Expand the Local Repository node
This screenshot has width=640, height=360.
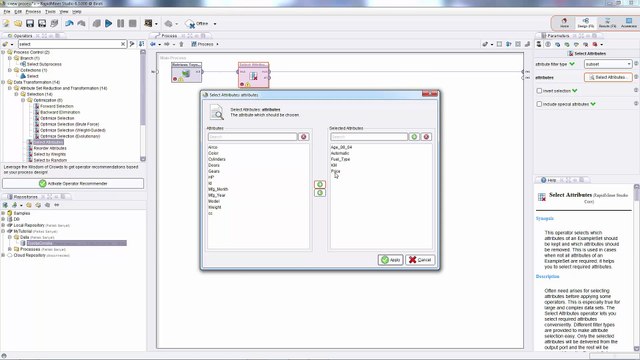point(3,225)
